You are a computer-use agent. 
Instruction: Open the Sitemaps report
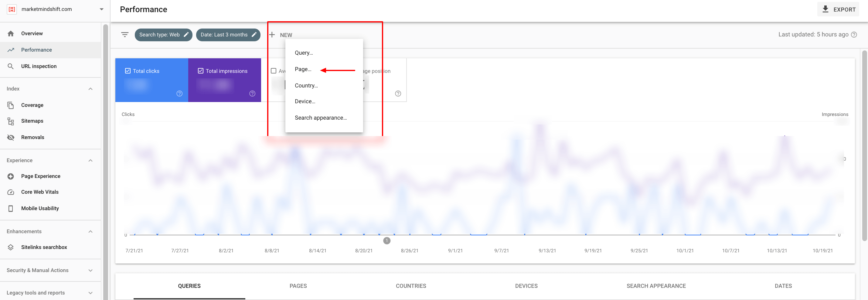pyautogui.click(x=32, y=121)
